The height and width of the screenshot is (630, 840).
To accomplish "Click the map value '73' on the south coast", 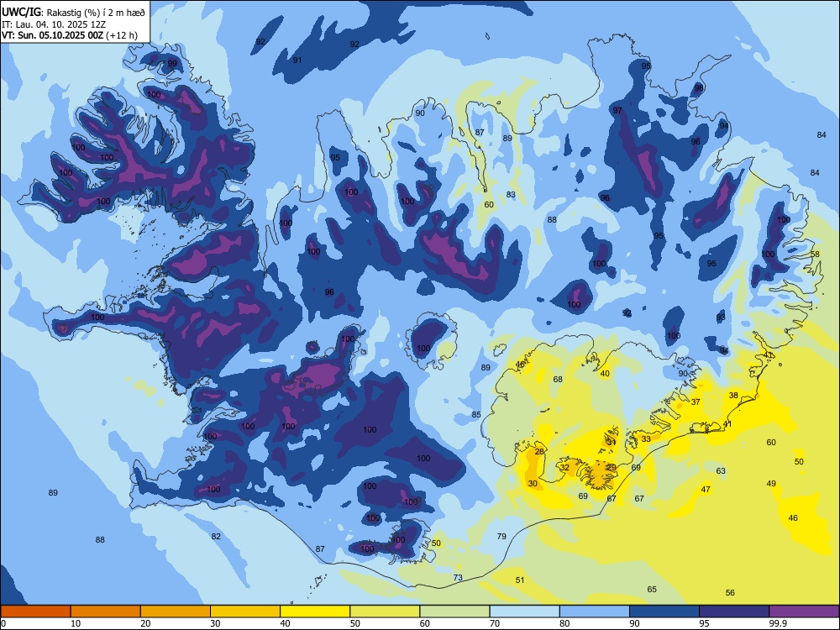I will 458,578.
